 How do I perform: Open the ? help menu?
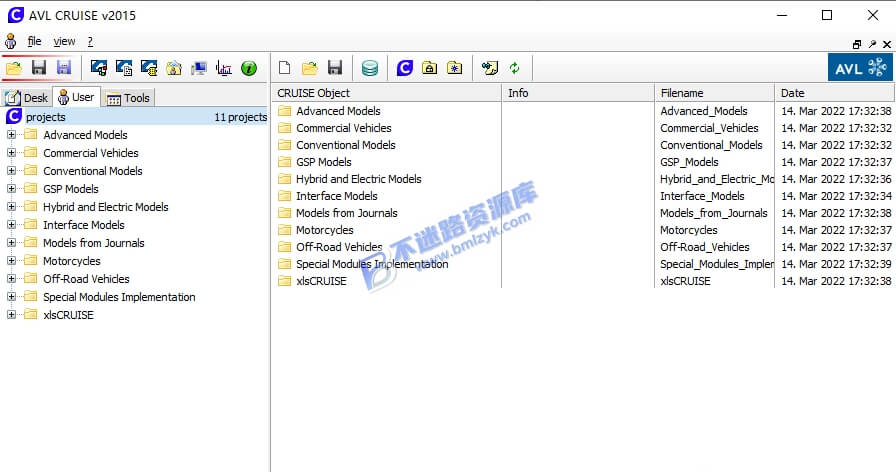click(x=90, y=41)
